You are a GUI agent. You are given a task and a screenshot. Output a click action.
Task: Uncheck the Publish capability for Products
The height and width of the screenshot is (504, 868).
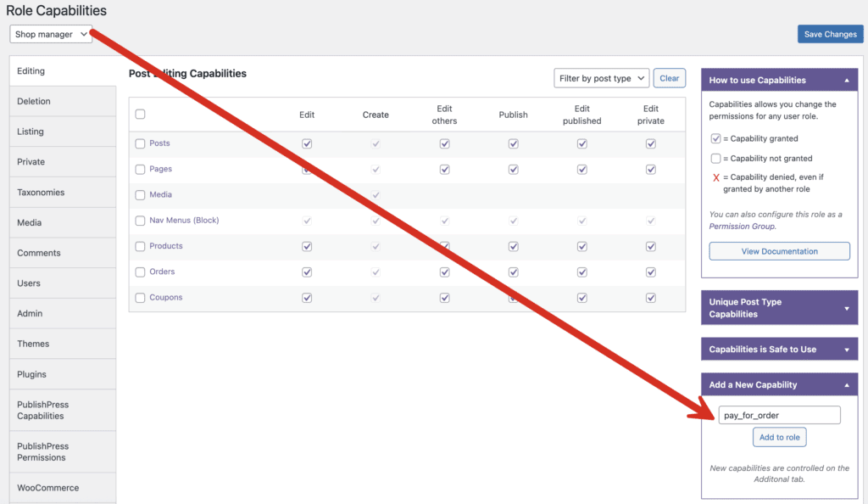[513, 246]
